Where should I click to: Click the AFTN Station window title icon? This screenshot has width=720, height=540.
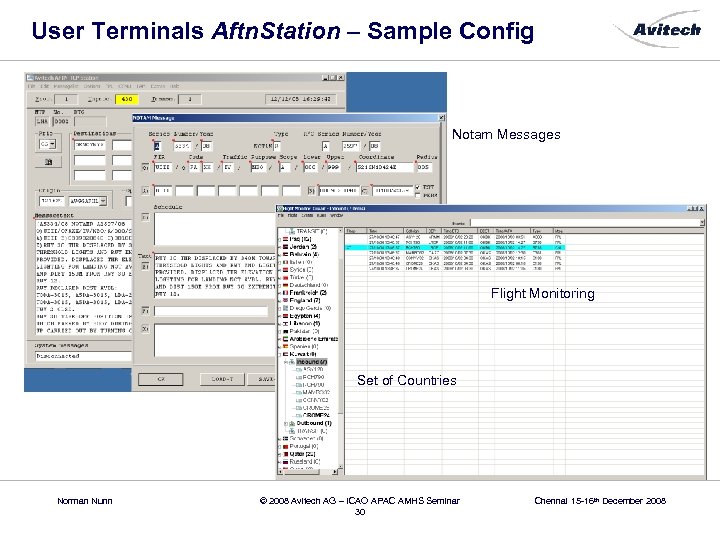point(30,78)
